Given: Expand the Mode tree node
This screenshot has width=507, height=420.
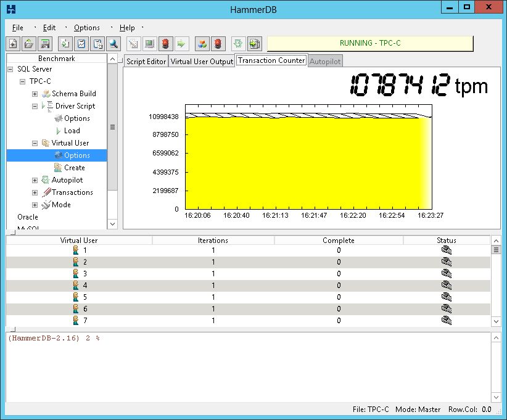Looking at the screenshot, I should tap(35, 205).
